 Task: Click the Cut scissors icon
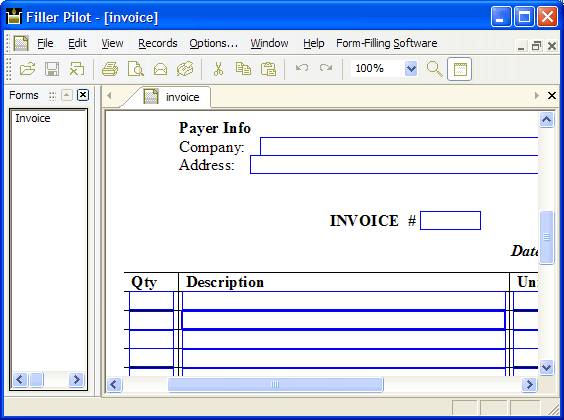(x=218, y=69)
